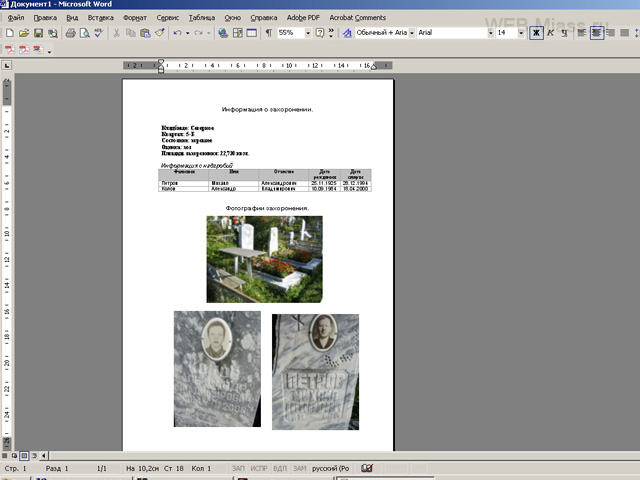This screenshot has height=480, width=640.
Task: Open the Таблица menu
Action: click(201, 18)
